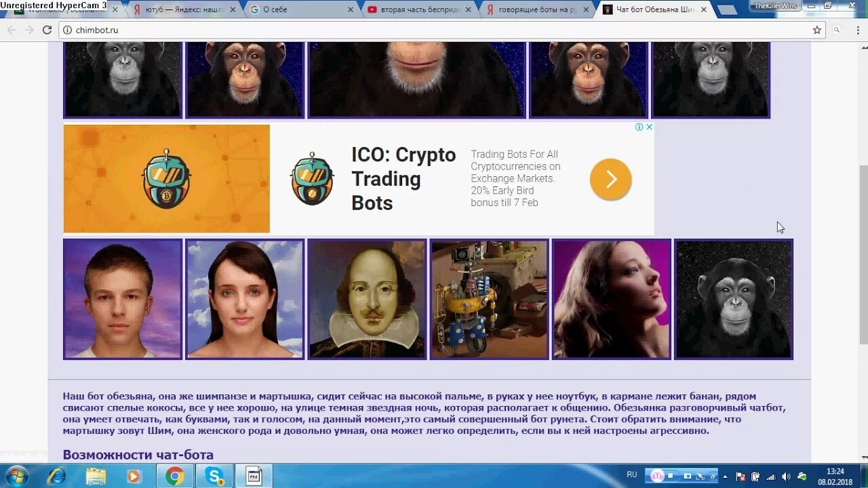Viewport: 868px width, 488px height.
Task: Open the TheKillerWins profile button
Action: (x=776, y=5)
